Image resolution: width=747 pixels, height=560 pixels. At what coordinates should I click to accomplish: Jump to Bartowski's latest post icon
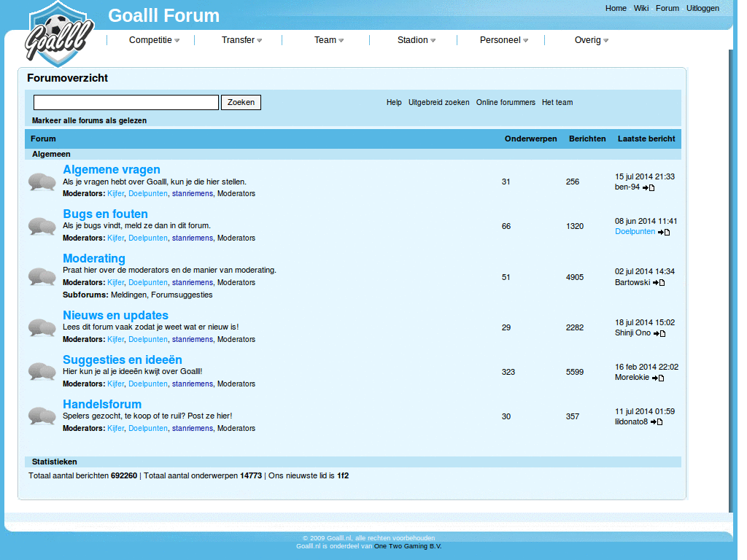(657, 283)
